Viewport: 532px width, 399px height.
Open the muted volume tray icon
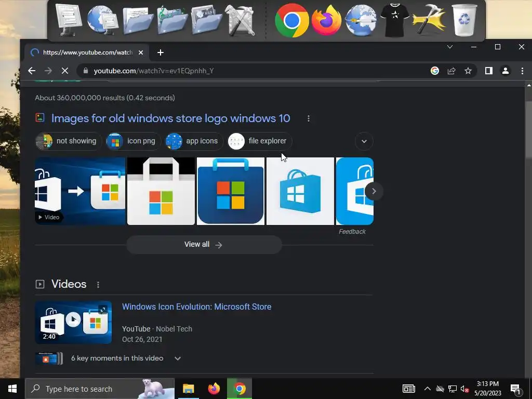click(x=465, y=389)
